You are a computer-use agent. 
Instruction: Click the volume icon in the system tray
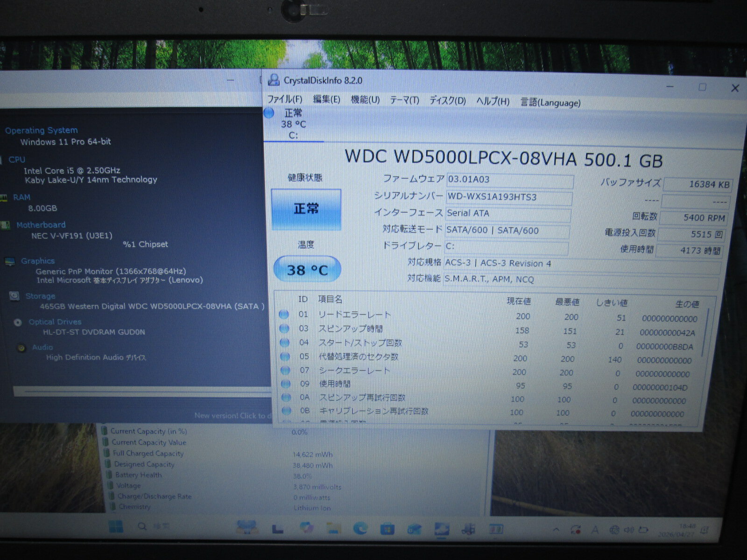coord(629,530)
